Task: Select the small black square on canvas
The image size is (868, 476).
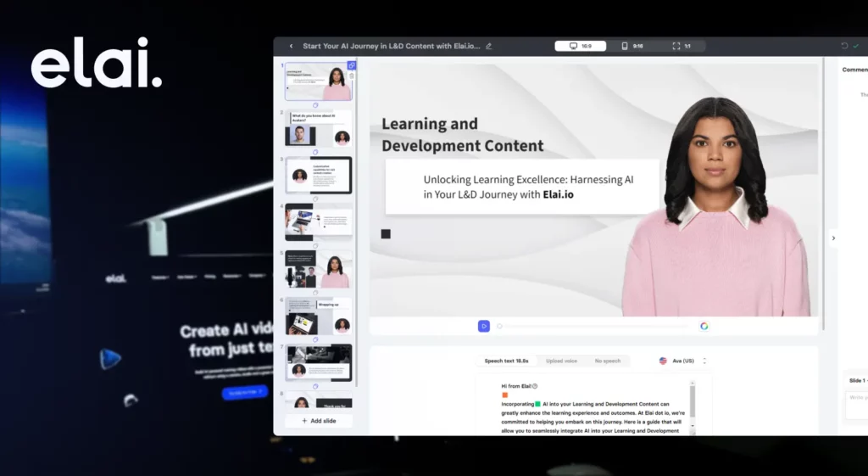Action: (386, 234)
